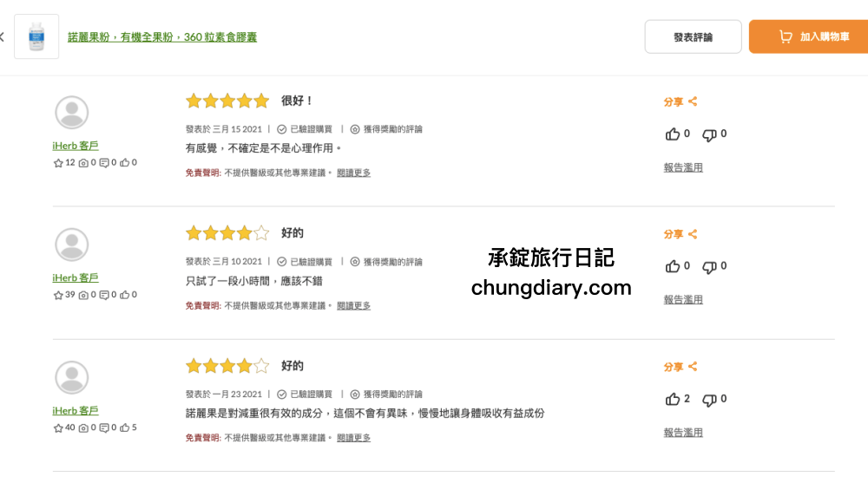This screenshot has height=483, width=868.
Task: Open iHerb 客戶 profile with 40 ratings
Action: click(76, 410)
